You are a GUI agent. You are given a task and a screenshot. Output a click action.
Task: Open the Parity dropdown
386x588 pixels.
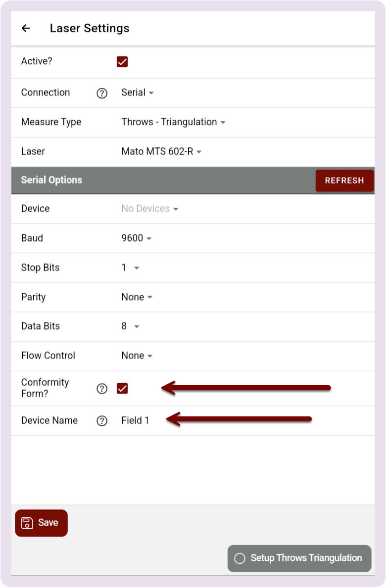click(x=137, y=297)
